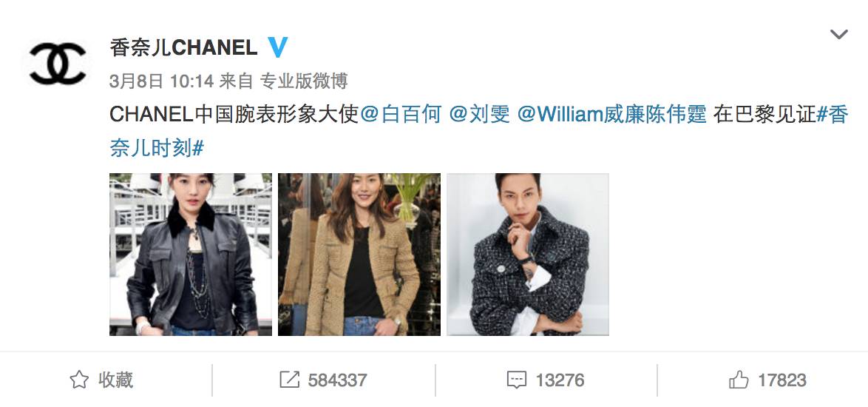Click the 13276 comment count

tap(560, 380)
